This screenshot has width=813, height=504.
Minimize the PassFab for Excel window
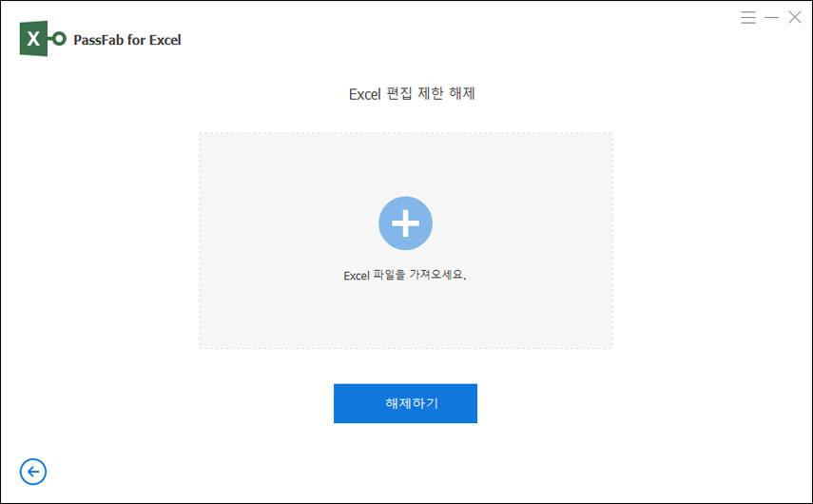[x=772, y=17]
